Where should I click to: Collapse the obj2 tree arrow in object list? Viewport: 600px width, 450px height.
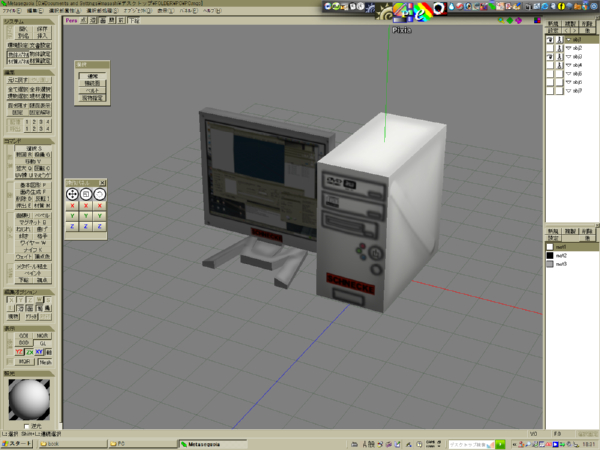pos(568,47)
